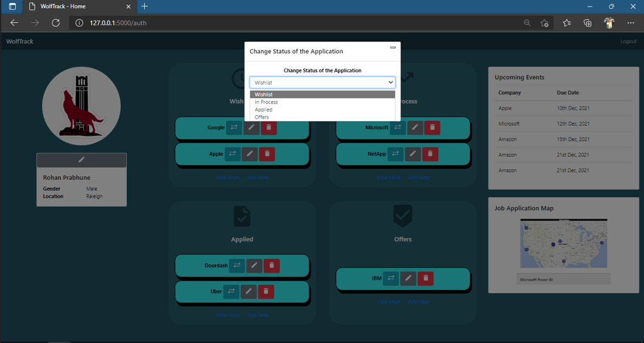
Task: Click the tab actions menu icon
Action: pyautogui.click(x=12, y=6)
